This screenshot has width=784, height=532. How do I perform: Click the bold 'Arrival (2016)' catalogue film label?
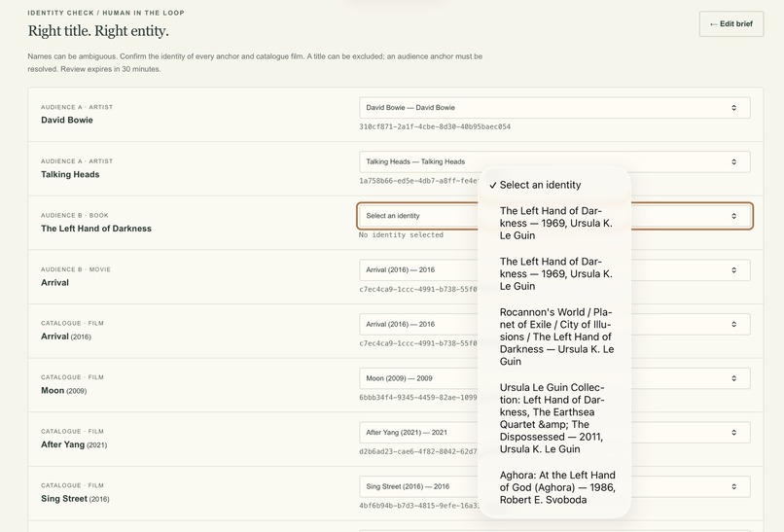pos(66,337)
